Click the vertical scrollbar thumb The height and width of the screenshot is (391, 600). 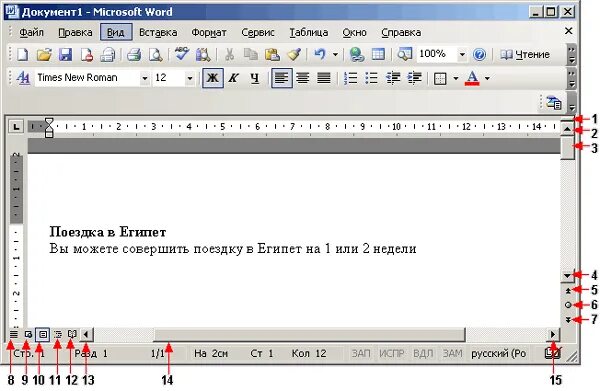pyautogui.click(x=568, y=148)
